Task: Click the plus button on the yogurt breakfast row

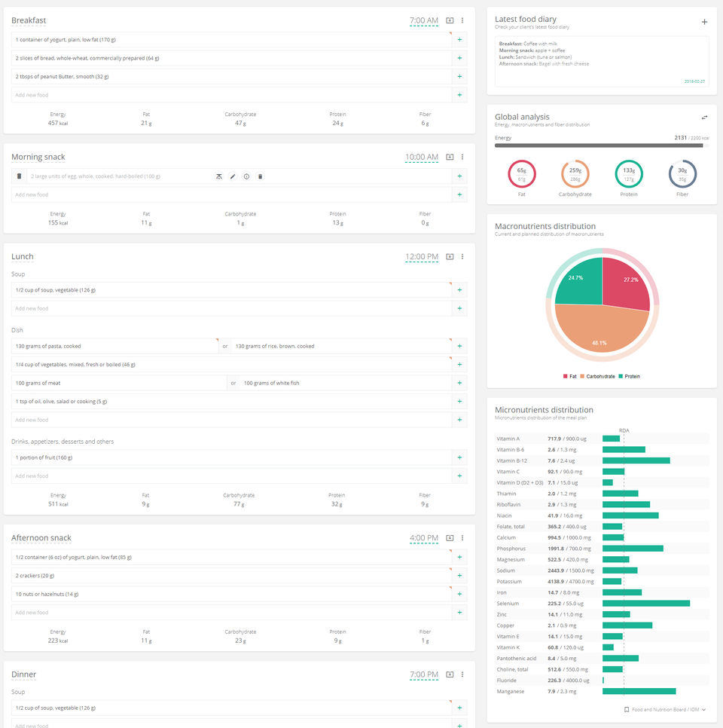Action: click(x=459, y=39)
